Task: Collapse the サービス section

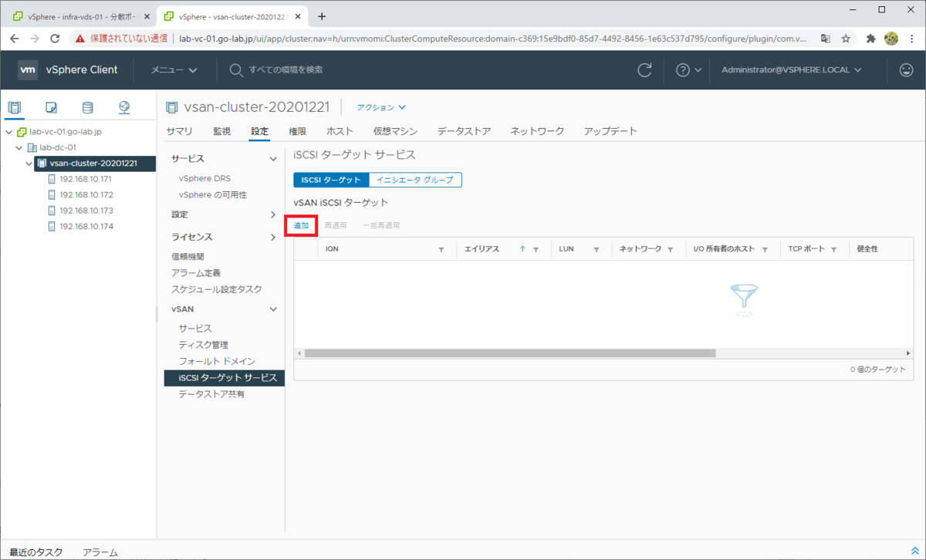Action: pos(272,159)
